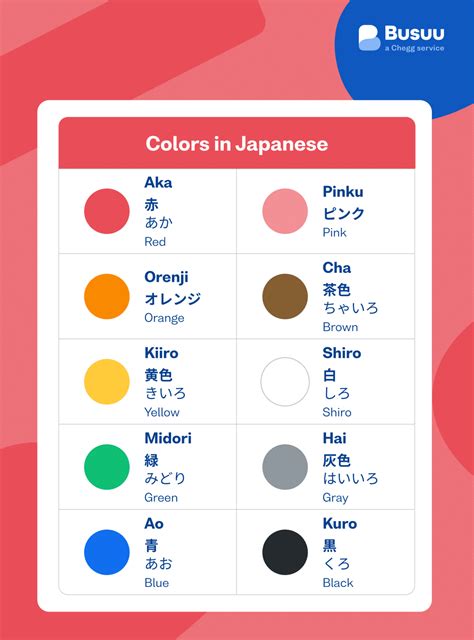Image resolution: width=474 pixels, height=640 pixels.
Task: Click the ちゃいろ hiragana text
Action: pos(350,307)
